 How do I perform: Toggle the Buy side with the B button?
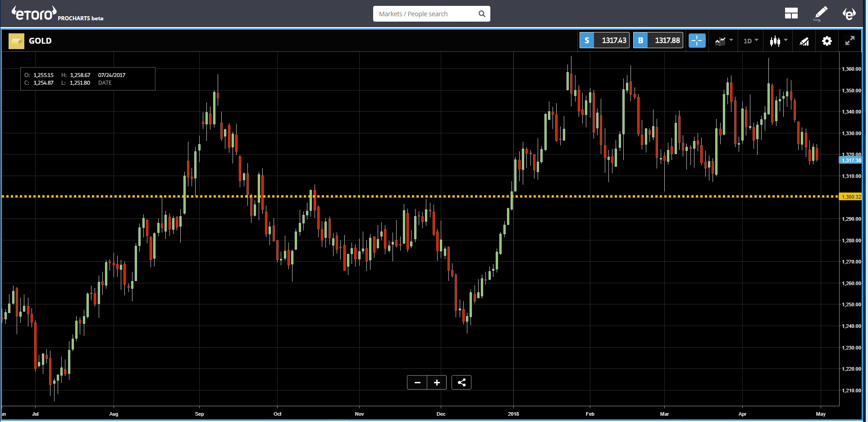[640, 40]
